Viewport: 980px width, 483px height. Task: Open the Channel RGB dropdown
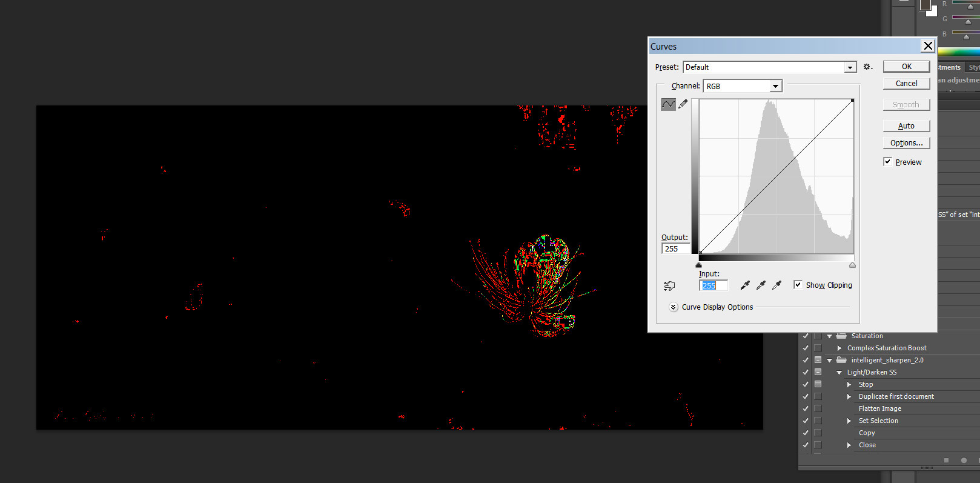coord(775,86)
